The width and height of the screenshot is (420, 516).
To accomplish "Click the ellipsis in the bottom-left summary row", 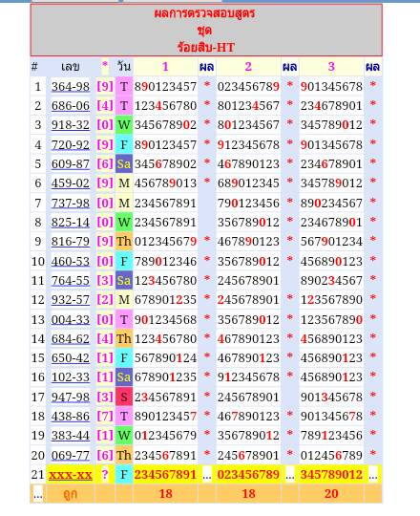I will (x=38, y=495).
